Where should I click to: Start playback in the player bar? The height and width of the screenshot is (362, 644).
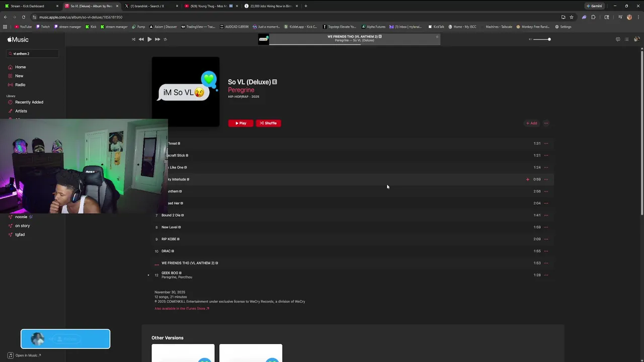click(x=149, y=39)
